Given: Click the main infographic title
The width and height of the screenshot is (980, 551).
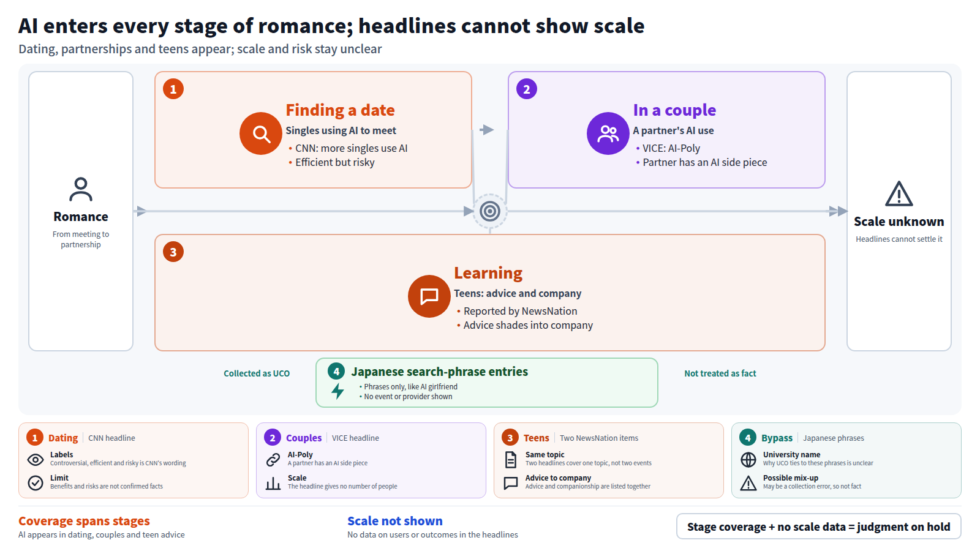Looking at the screenshot, I should tap(331, 26).
